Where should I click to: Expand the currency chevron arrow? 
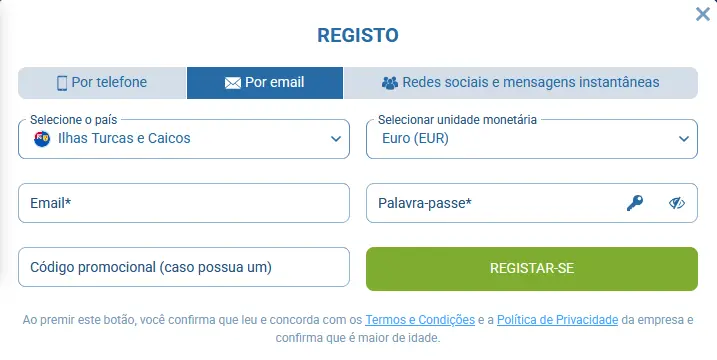click(684, 139)
